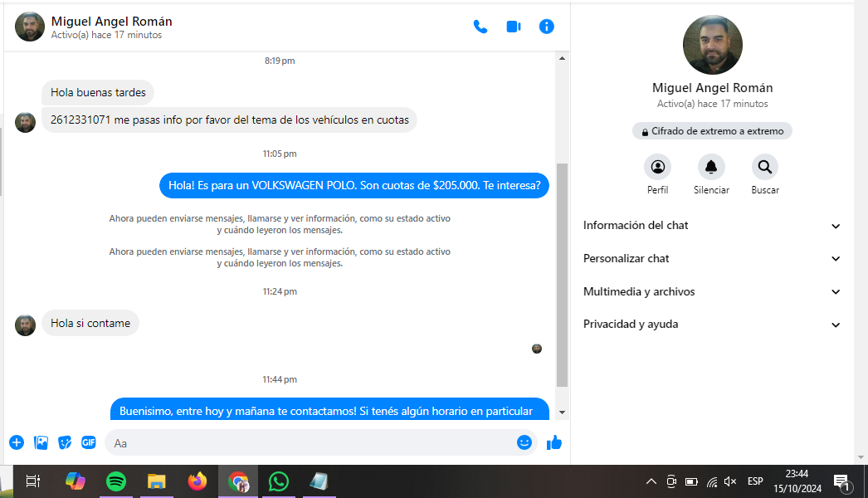Click the header avatar of Miguel Angel Román
The height and width of the screenshot is (498, 868).
click(x=29, y=27)
